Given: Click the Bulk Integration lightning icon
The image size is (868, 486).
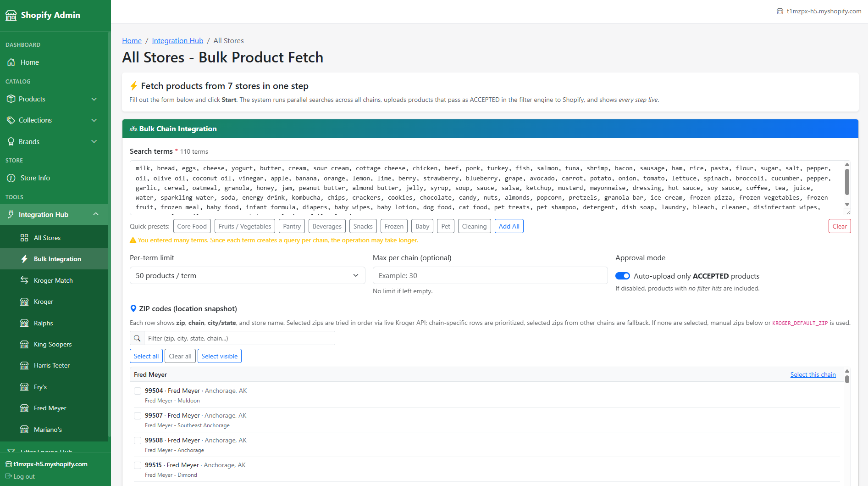Looking at the screenshot, I should [24, 259].
